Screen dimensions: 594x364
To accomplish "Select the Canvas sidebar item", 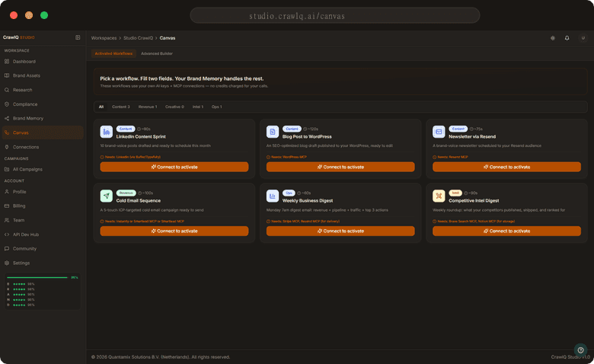I will point(43,133).
